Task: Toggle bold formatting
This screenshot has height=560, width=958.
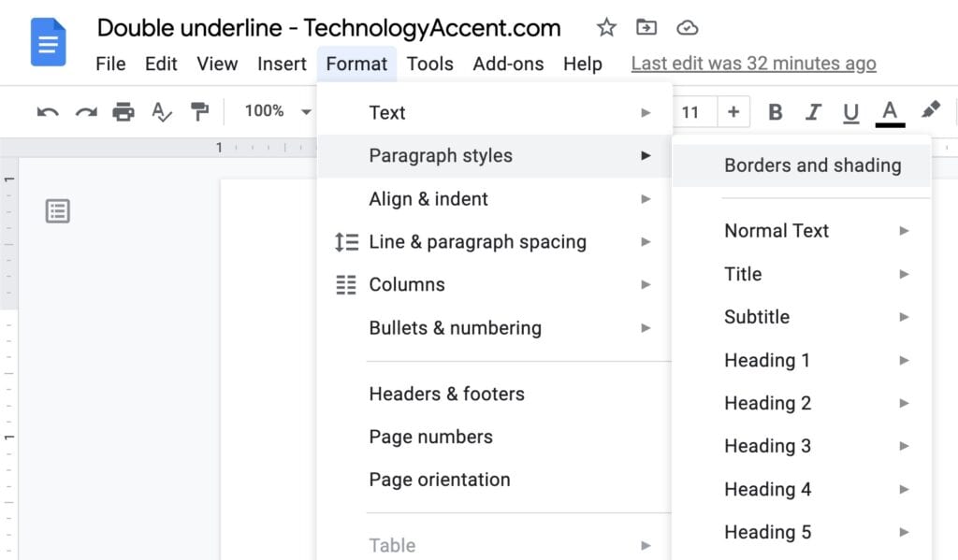Action: pos(775,112)
